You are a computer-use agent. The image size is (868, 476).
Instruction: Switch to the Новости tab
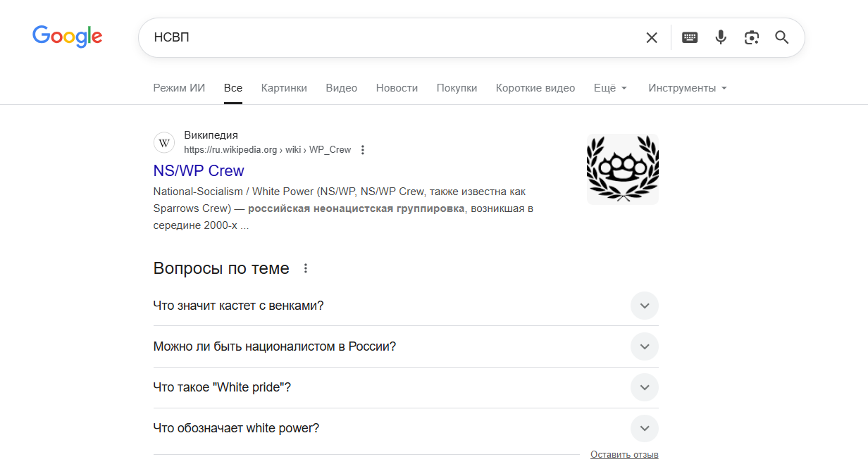[x=397, y=88]
